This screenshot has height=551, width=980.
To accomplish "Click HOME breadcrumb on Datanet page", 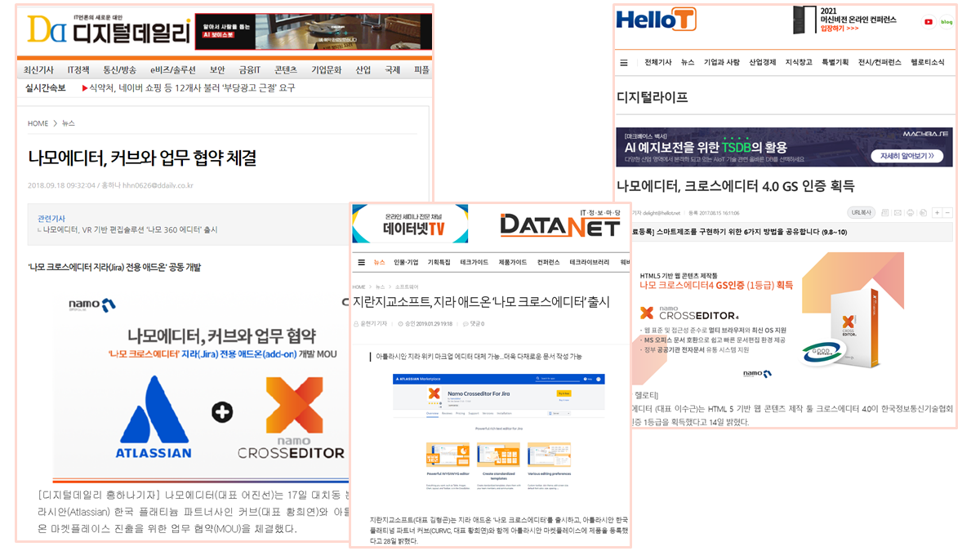I will [x=359, y=287].
